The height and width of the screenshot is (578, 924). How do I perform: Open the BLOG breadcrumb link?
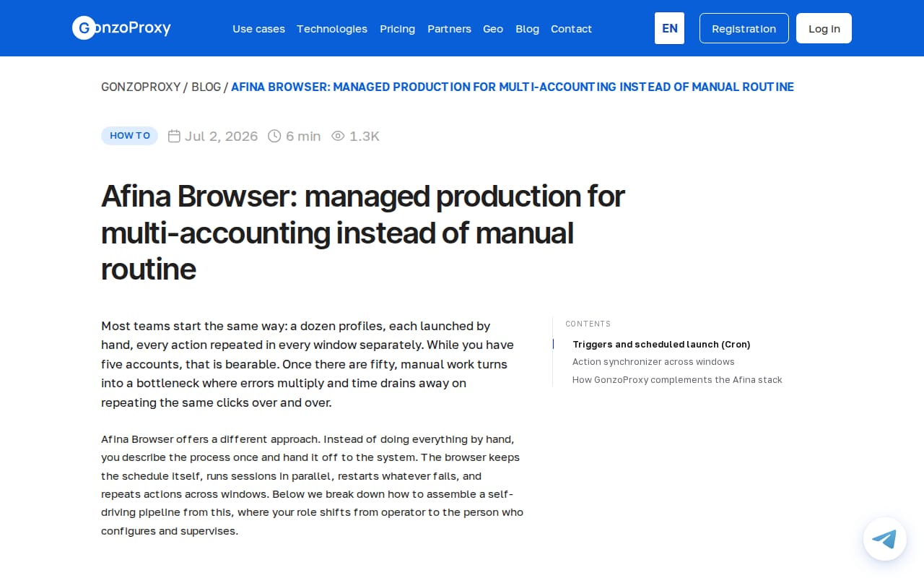tap(206, 87)
